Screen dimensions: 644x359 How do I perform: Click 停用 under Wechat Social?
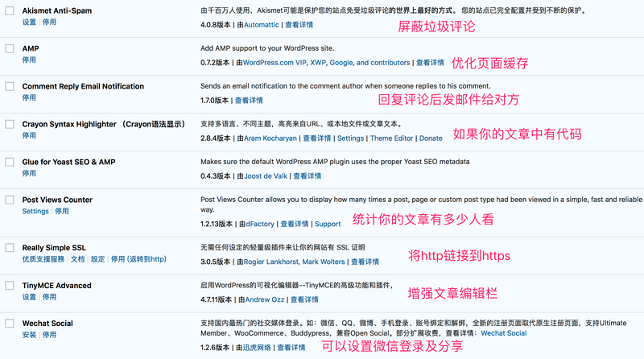point(49,335)
